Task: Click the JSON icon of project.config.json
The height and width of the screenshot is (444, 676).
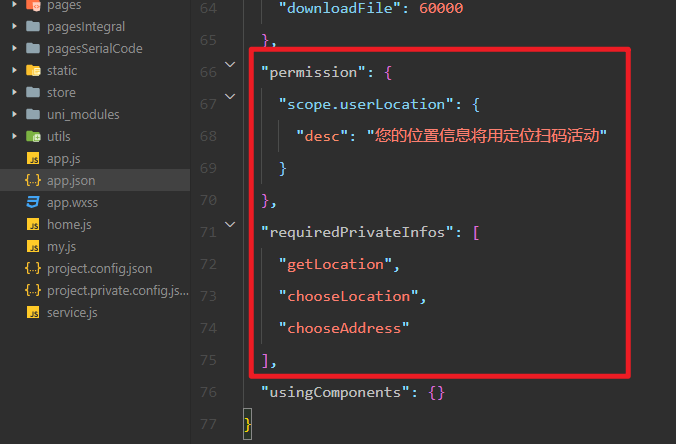Action: [x=33, y=268]
